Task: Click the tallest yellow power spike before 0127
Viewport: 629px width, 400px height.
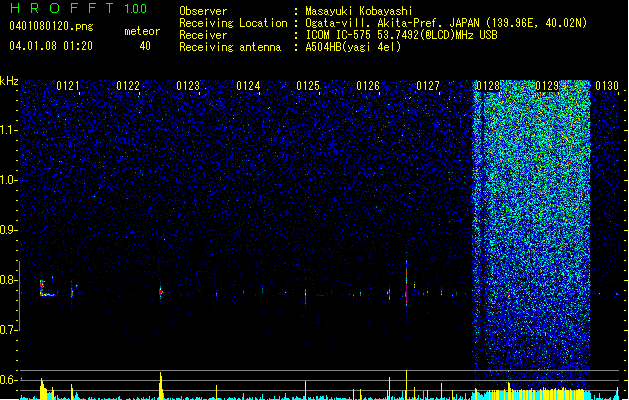Action: [406, 384]
